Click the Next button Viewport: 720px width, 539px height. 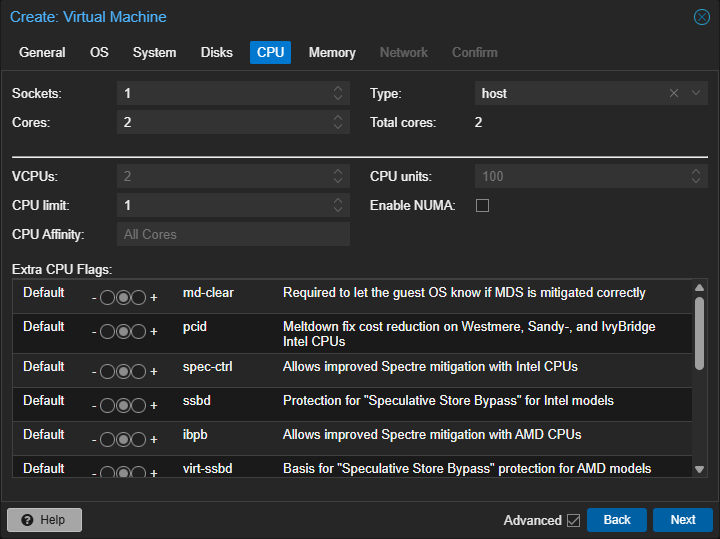(683, 520)
